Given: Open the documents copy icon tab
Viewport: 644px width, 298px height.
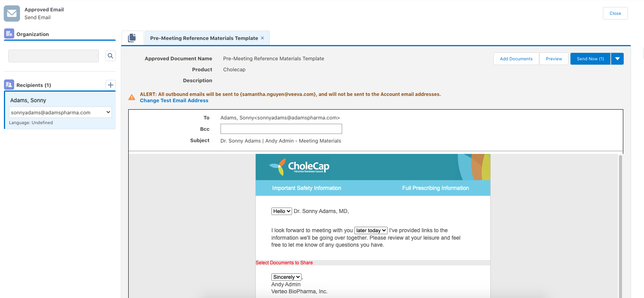Looking at the screenshot, I should click(x=132, y=38).
